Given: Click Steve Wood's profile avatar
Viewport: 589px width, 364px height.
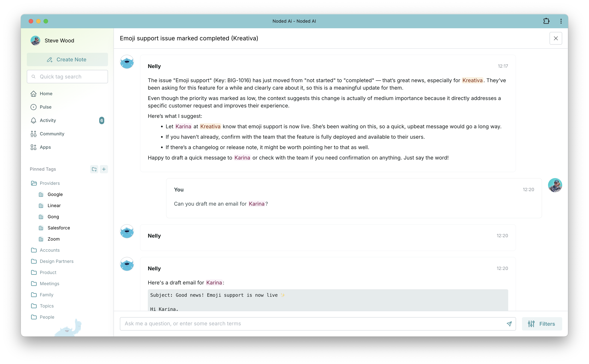Looking at the screenshot, I should tap(35, 41).
